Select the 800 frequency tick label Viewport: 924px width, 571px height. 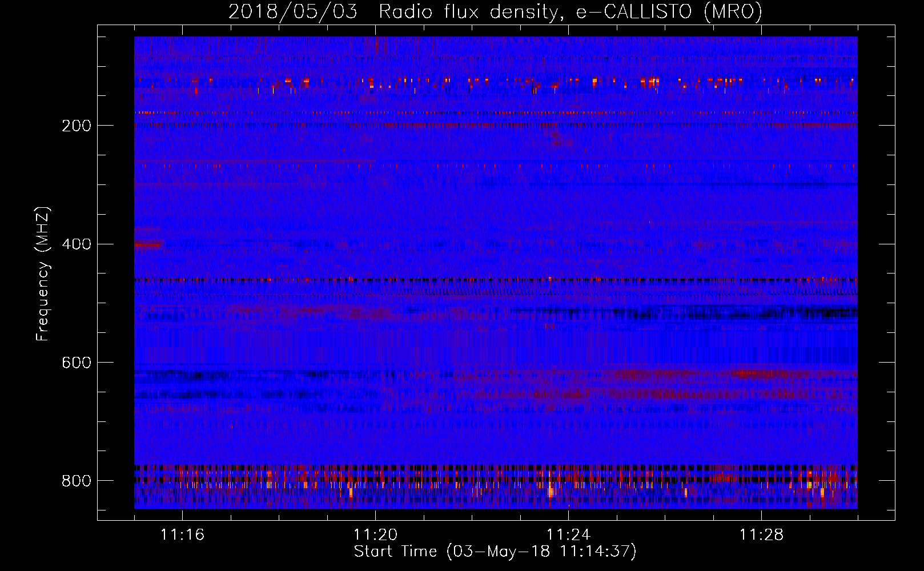[x=76, y=481]
